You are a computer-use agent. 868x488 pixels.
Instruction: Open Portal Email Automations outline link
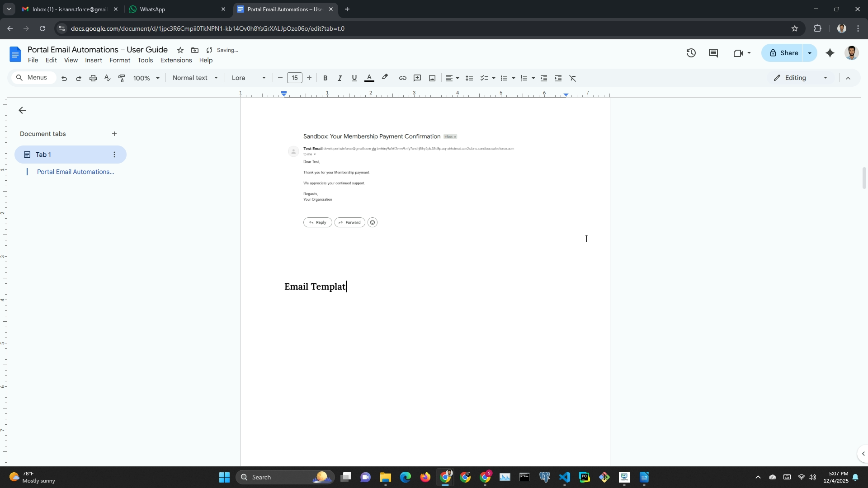point(75,172)
